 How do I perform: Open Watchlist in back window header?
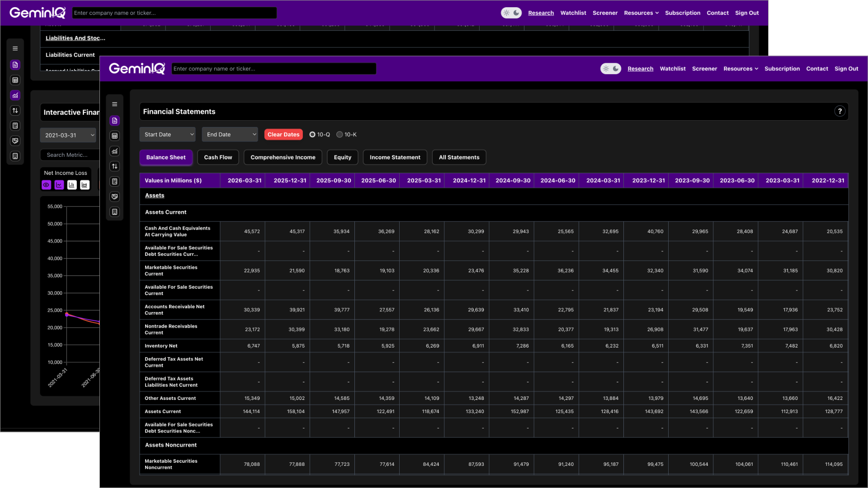pos(573,13)
